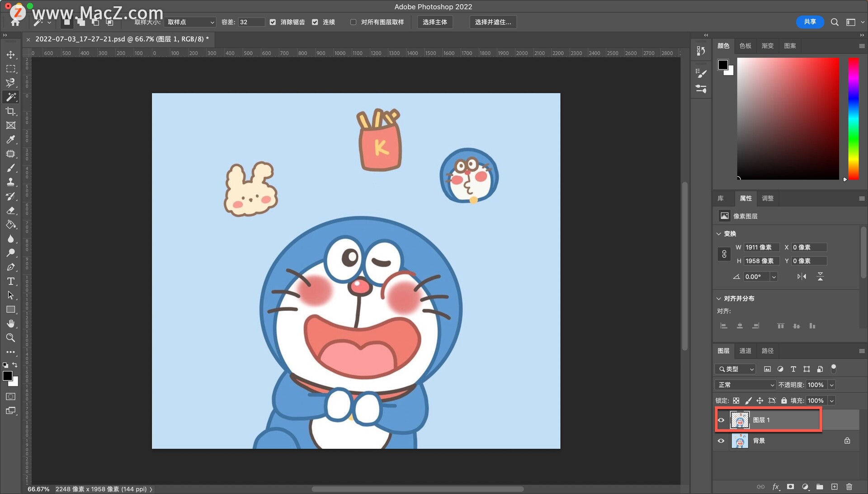Toggle the 消除锯齿 anti-alias checkbox

point(273,22)
